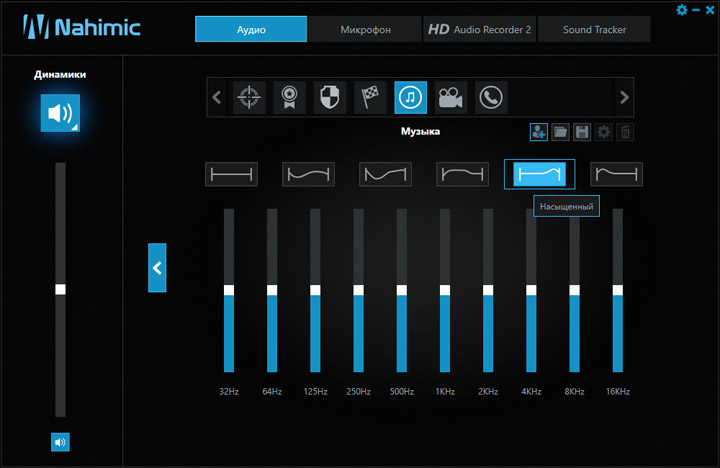720x468 pixels.
Task: Choose the last bass-bump equalizer preset
Action: (x=616, y=174)
